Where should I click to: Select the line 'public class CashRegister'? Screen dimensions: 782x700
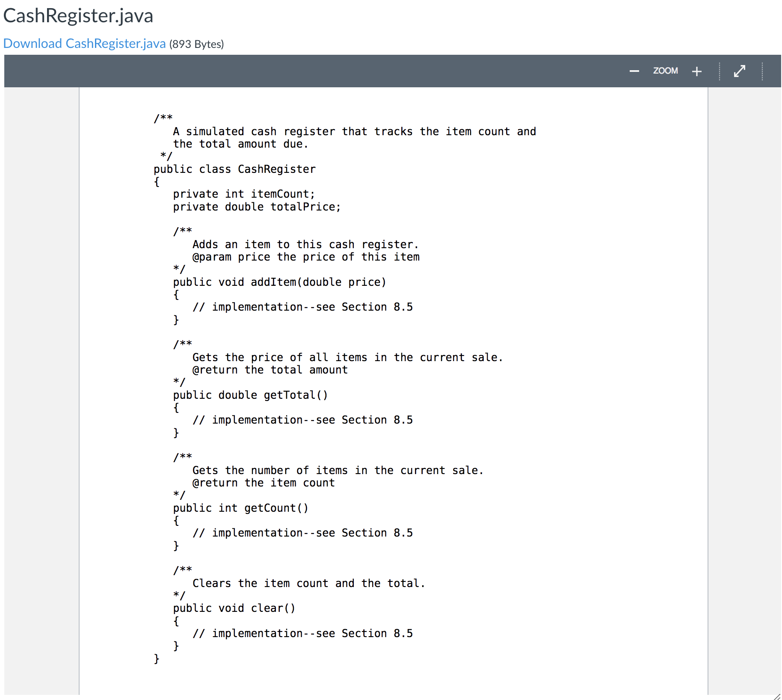(x=235, y=169)
